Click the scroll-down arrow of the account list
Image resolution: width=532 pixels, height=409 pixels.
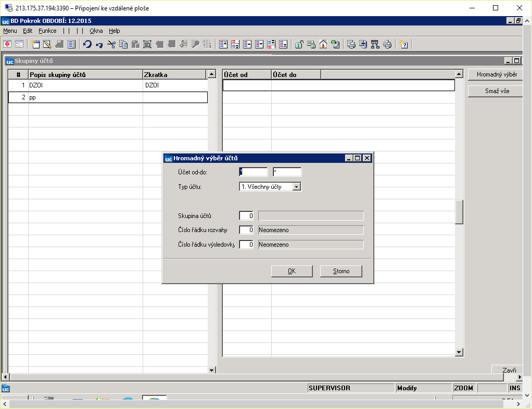[459, 352]
